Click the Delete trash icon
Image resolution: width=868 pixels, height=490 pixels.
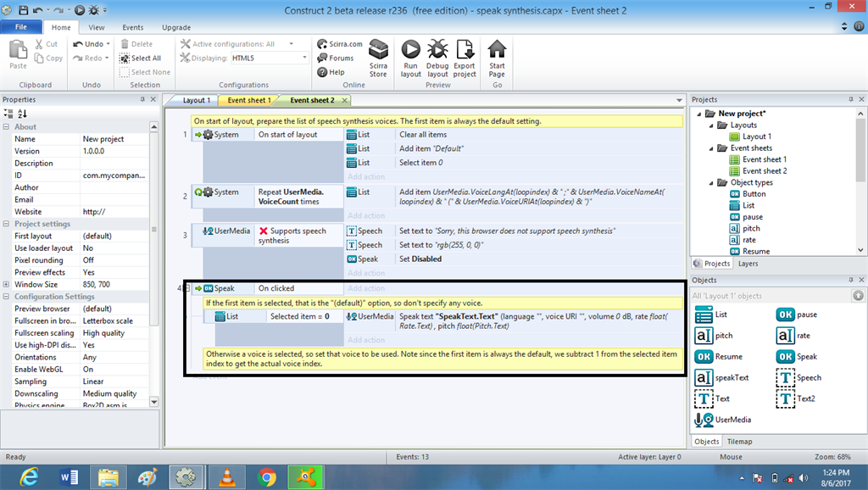[x=136, y=44]
